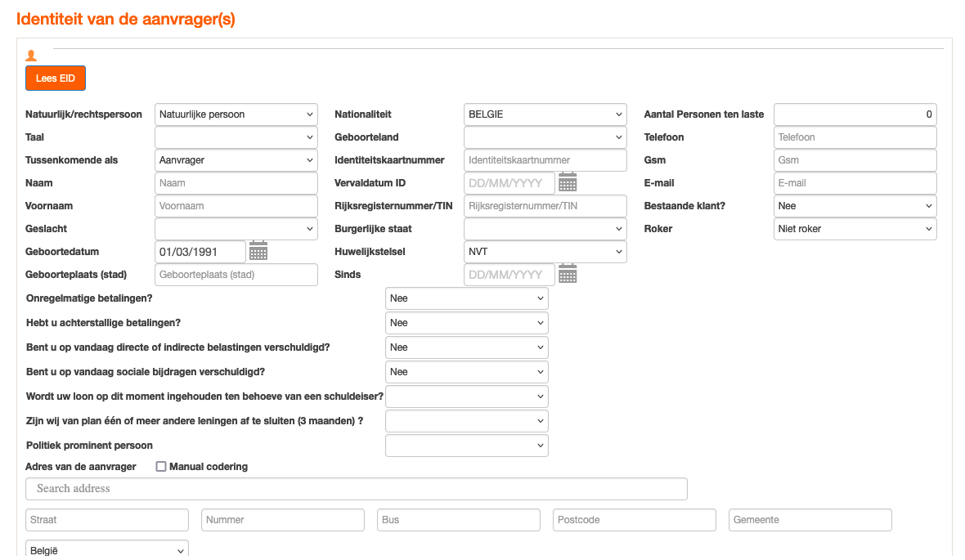The height and width of the screenshot is (560, 965).
Task: Click the Search address field
Action: click(x=357, y=489)
